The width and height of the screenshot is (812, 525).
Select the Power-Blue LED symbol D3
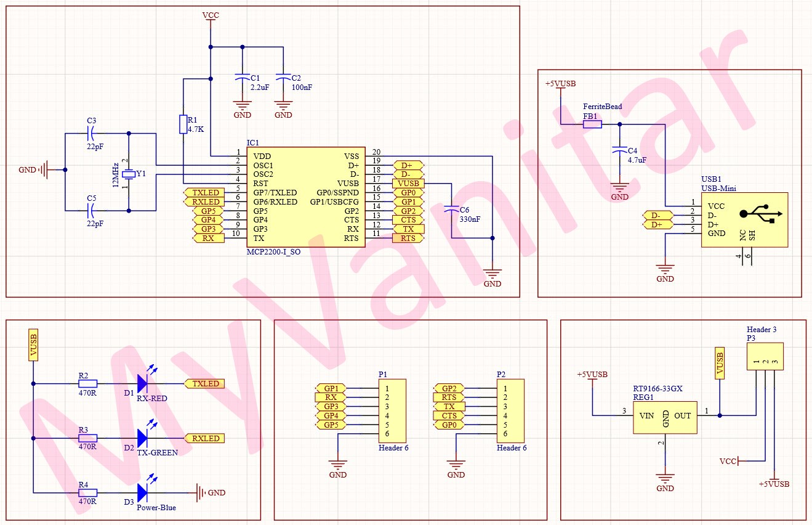tap(142, 492)
